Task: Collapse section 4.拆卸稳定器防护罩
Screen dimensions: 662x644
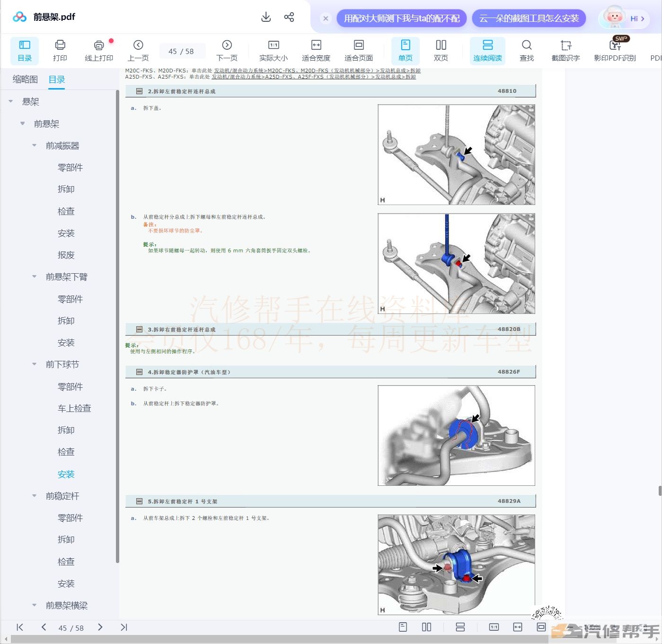Action: pos(139,372)
